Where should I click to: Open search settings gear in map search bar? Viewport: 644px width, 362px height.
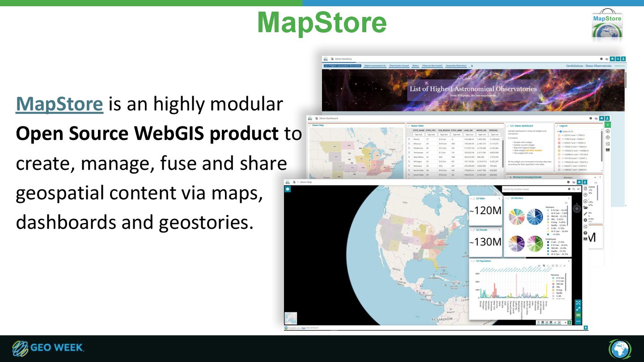click(569, 189)
